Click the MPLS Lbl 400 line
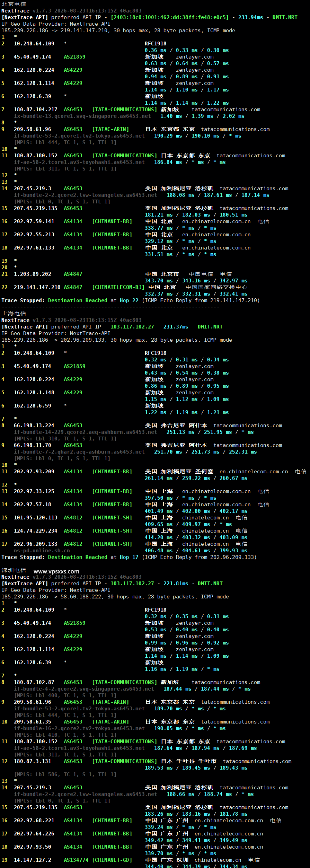 coord(65,695)
